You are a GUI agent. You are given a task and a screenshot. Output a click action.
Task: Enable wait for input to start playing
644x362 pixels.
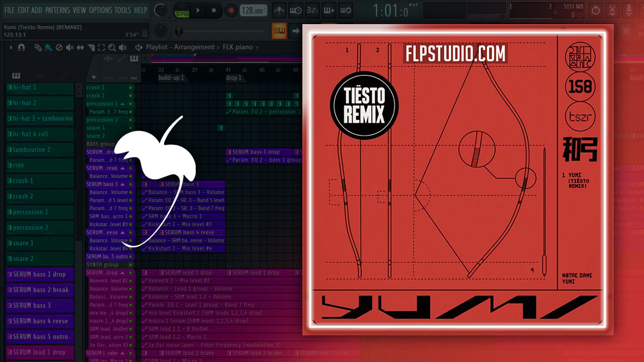(296, 10)
